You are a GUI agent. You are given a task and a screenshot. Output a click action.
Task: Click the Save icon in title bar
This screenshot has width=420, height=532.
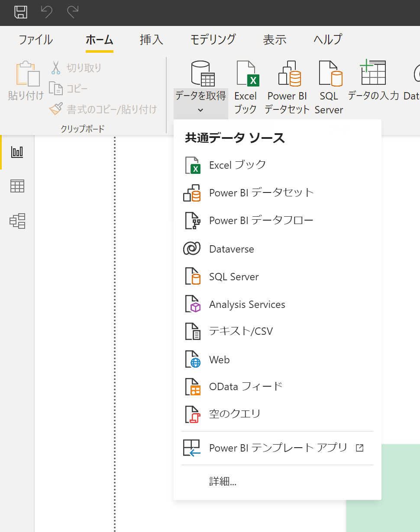[21, 12]
